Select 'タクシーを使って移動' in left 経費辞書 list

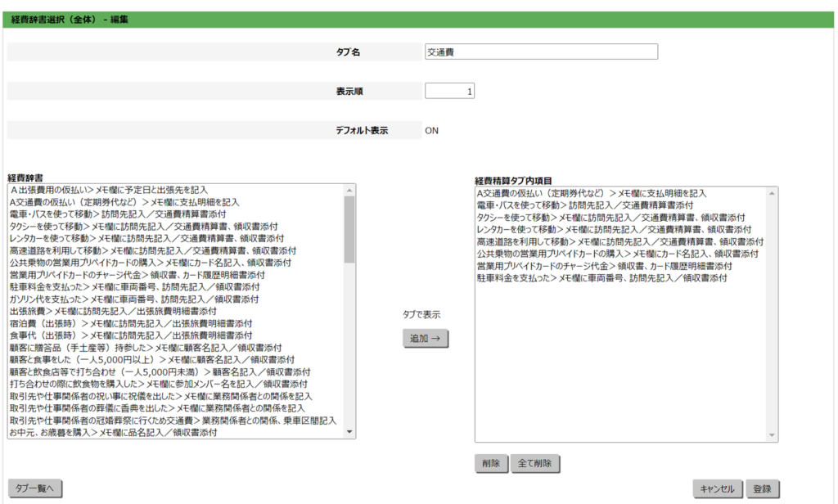[177, 227]
